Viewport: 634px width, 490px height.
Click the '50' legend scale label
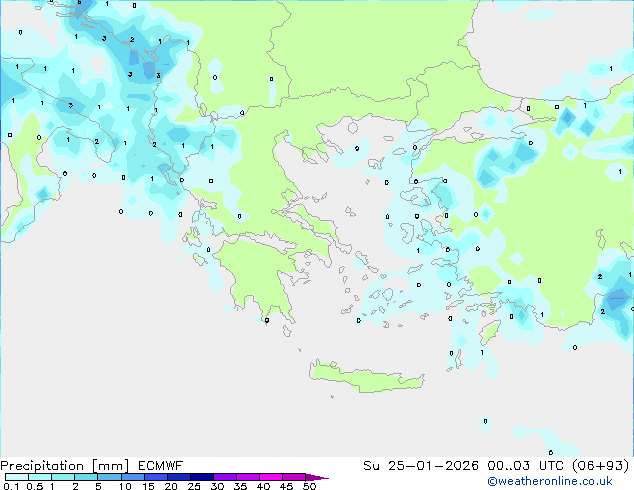click(309, 486)
